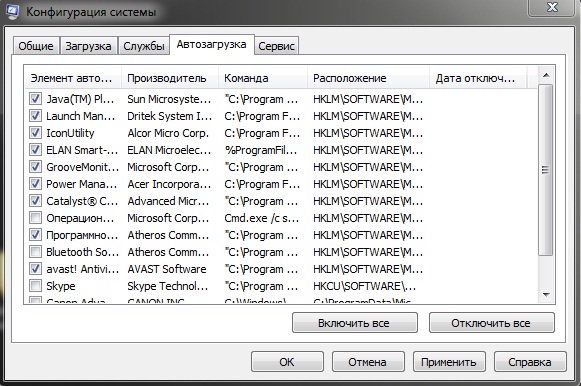Select the HKCU\SOFTWARE\... location cell
Image resolution: width=581 pixels, height=386 pixels.
pyautogui.click(x=365, y=286)
